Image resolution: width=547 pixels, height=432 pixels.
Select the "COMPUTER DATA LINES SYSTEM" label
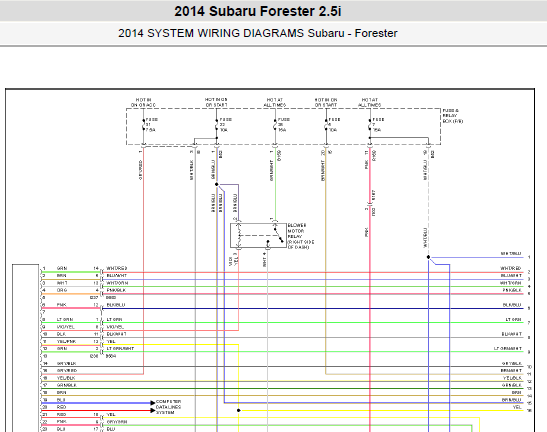pyautogui.click(x=168, y=407)
